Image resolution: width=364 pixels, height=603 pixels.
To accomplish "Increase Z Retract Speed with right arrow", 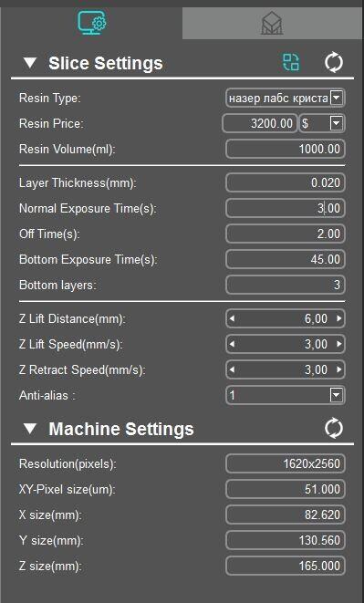I will click(x=339, y=369).
